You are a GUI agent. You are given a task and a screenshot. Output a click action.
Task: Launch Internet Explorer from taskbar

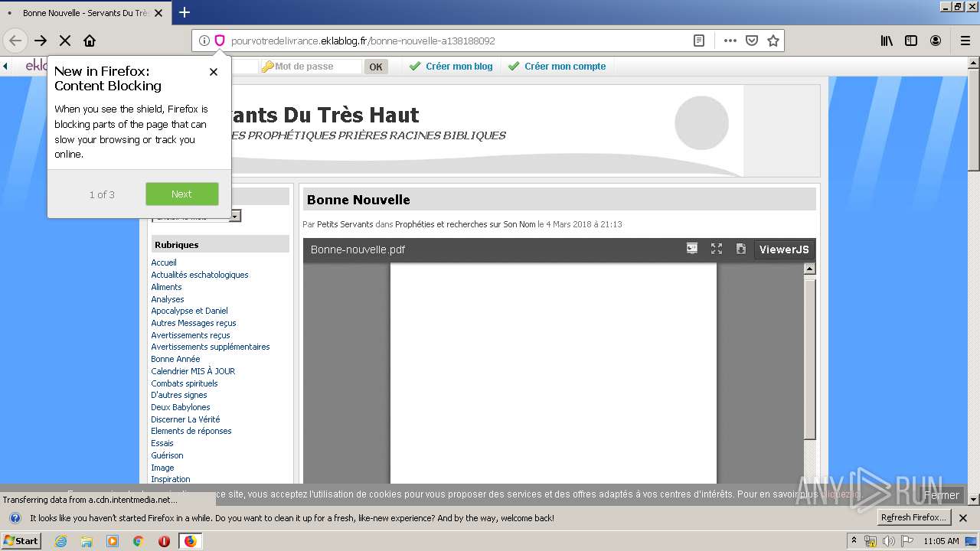click(x=61, y=541)
